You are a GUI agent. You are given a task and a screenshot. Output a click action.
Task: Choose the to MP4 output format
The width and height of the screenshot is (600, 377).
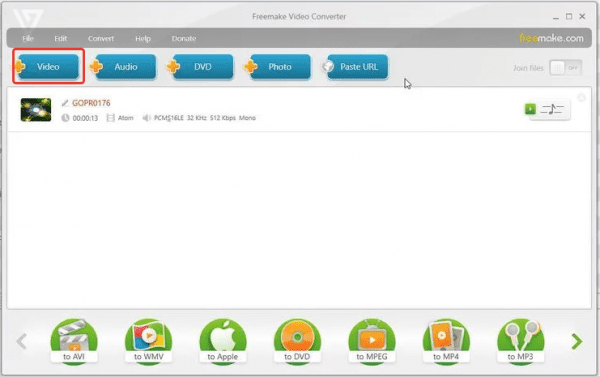[x=446, y=341]
